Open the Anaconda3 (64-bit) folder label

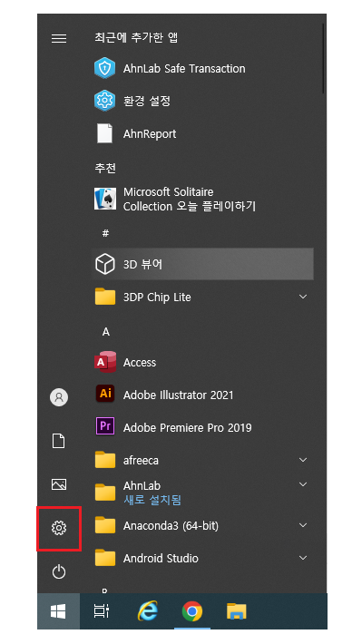(x=171, y=525)
